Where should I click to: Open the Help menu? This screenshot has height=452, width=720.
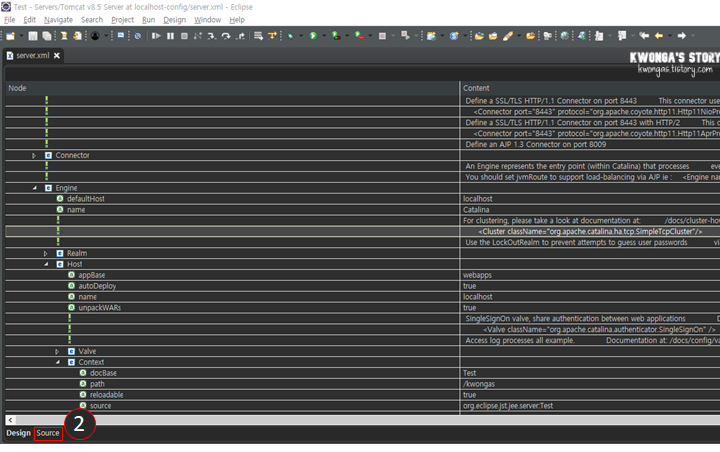click(x=237, y=20)
